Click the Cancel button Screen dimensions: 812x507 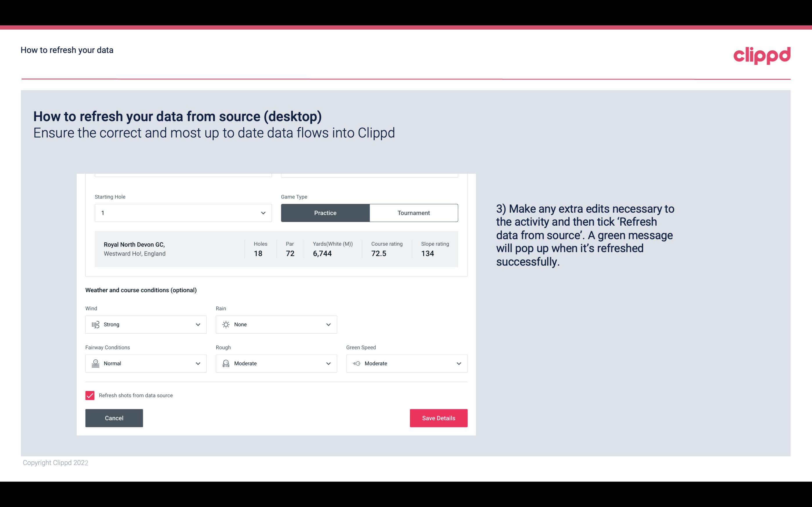[x=114, y=418]
